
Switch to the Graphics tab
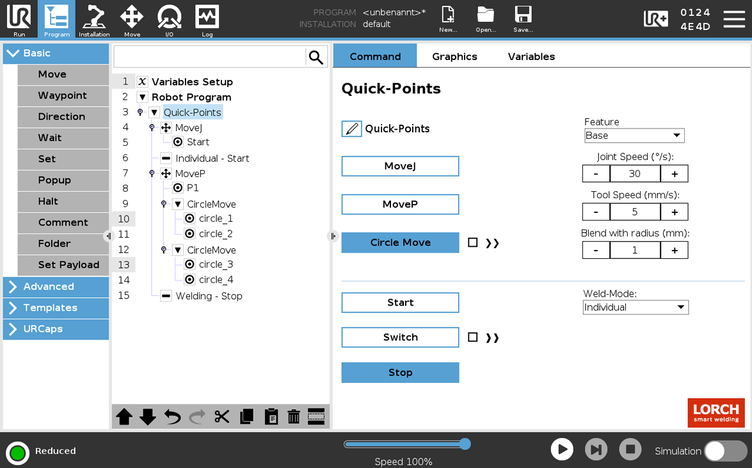tap(454, 57)
